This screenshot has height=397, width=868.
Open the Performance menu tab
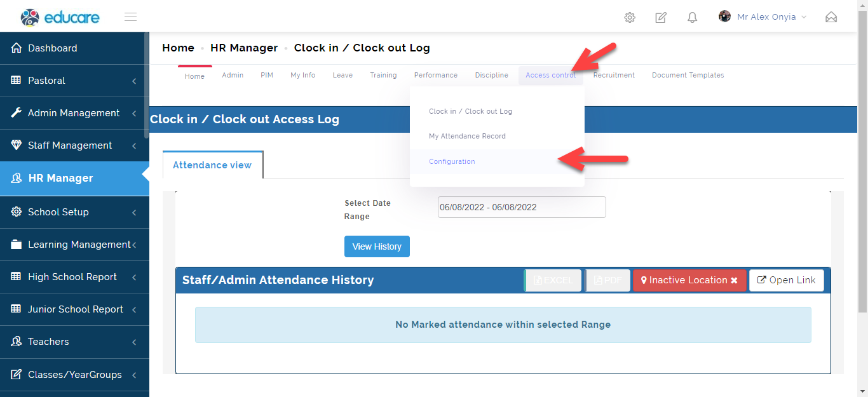tap(436, 75)
